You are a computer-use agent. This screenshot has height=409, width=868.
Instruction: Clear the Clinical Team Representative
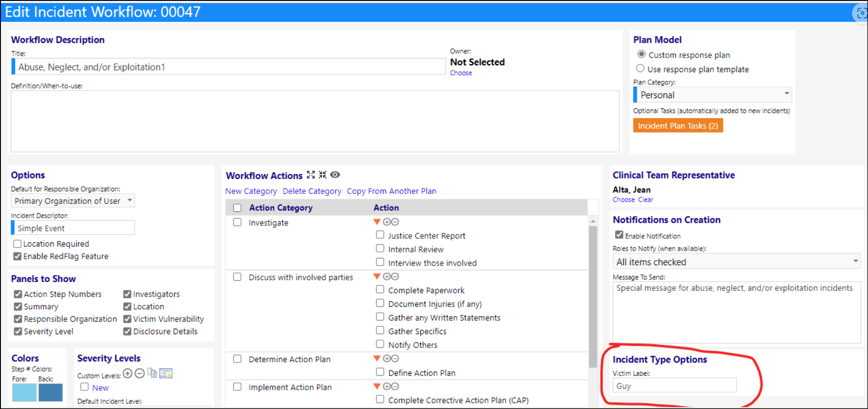point(646,200)
